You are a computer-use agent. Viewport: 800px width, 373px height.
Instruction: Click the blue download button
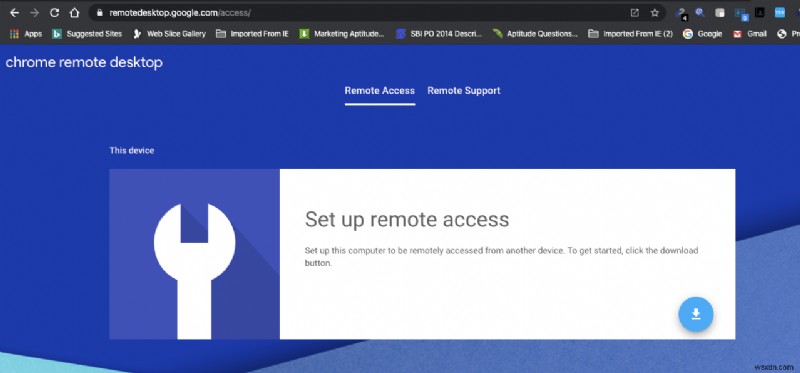(695, 314)
